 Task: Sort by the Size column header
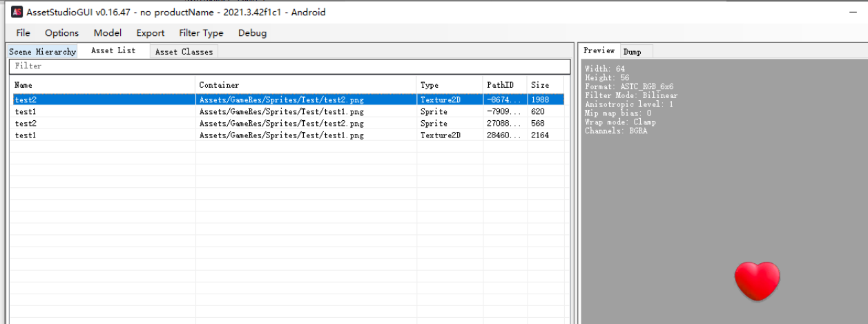point(546,85)
